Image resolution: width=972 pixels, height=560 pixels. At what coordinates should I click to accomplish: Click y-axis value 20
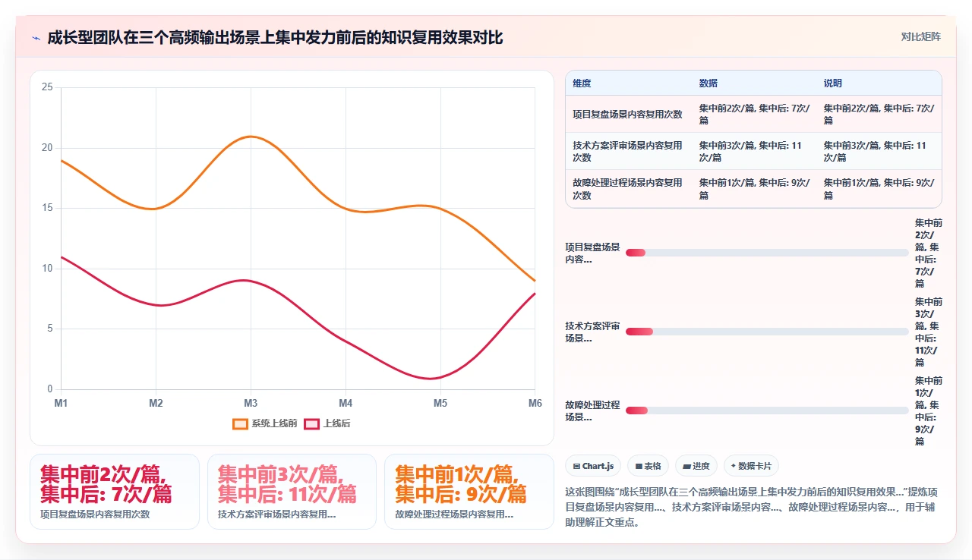coord(47,148)
